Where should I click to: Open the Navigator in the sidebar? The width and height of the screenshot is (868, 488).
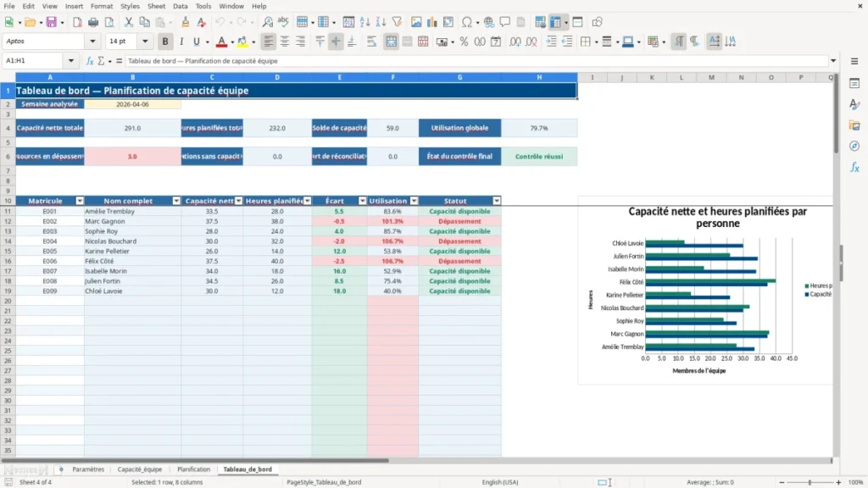854,146
